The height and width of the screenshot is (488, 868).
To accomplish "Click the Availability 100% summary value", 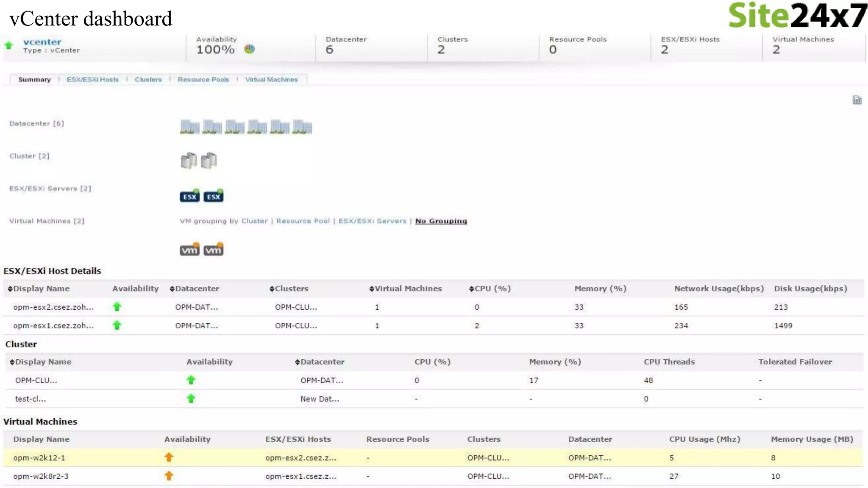I will click(x=215, y=50).
